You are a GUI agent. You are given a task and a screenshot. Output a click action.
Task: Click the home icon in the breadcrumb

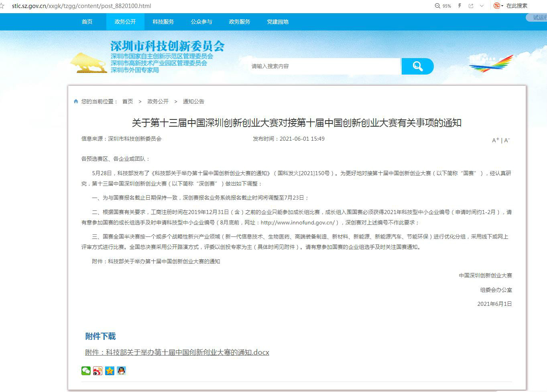coord(76,101)
